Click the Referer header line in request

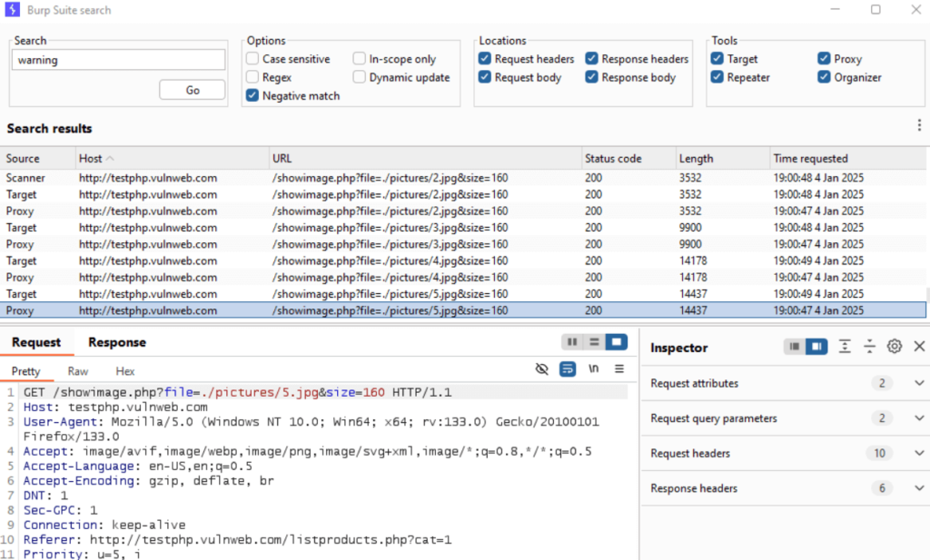[x=237, y=540]
